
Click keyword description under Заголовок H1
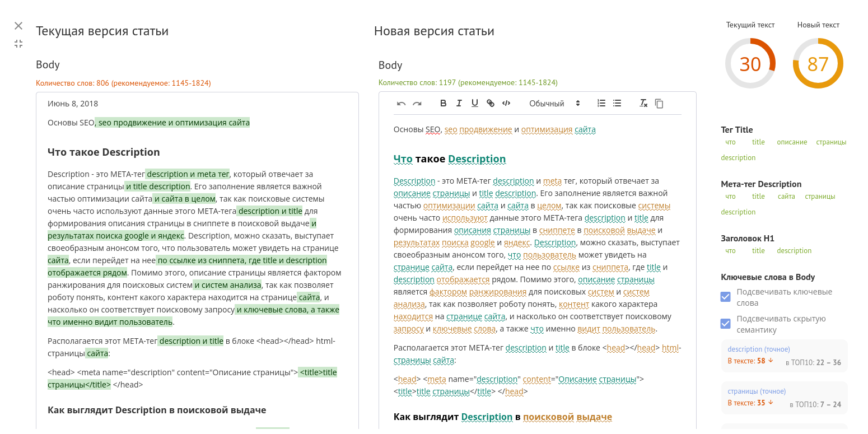click(x=794, y=251)
